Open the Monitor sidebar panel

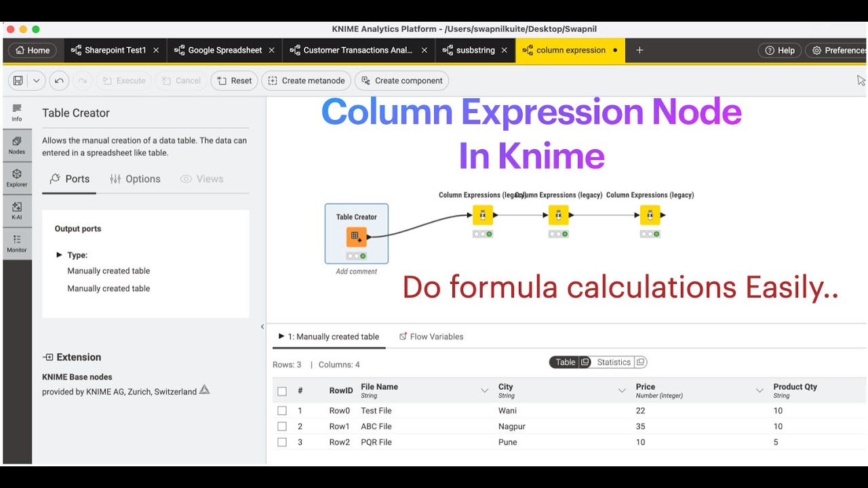(17, 243)
